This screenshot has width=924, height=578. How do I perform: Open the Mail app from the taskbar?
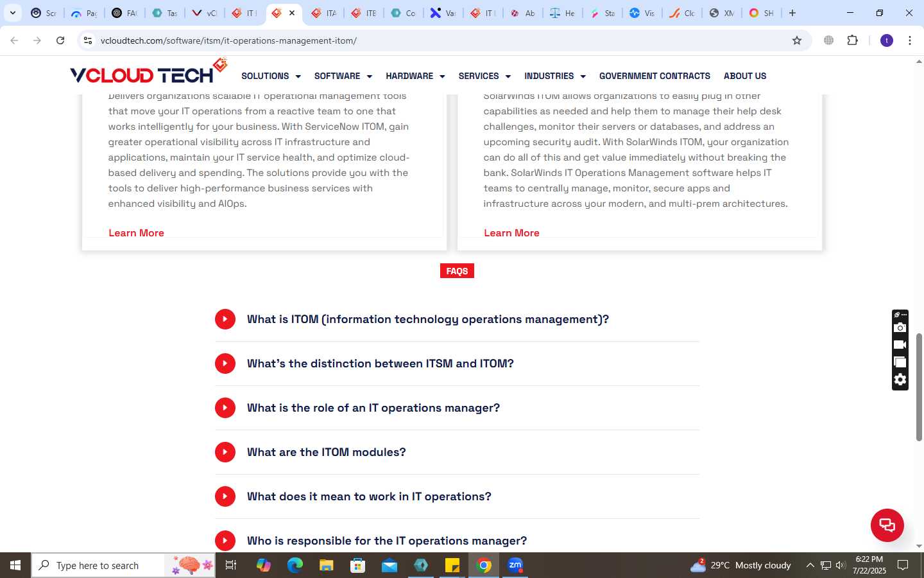pos(389,565)
